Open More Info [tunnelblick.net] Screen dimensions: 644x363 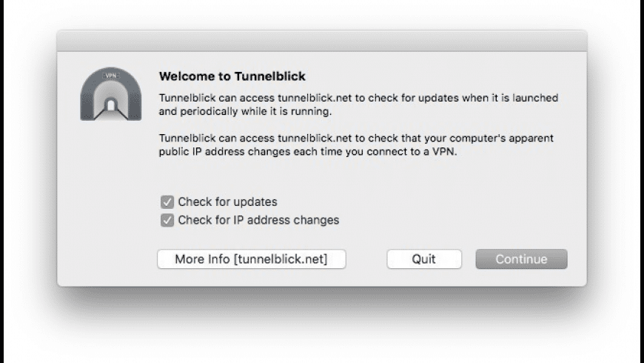coord(251,259)
